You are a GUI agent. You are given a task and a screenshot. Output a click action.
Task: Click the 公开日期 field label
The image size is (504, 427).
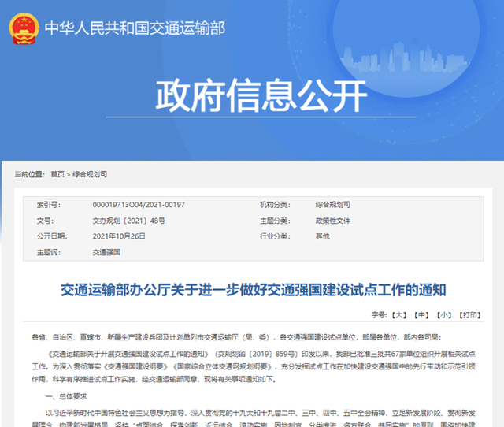(x=52, y=236)
